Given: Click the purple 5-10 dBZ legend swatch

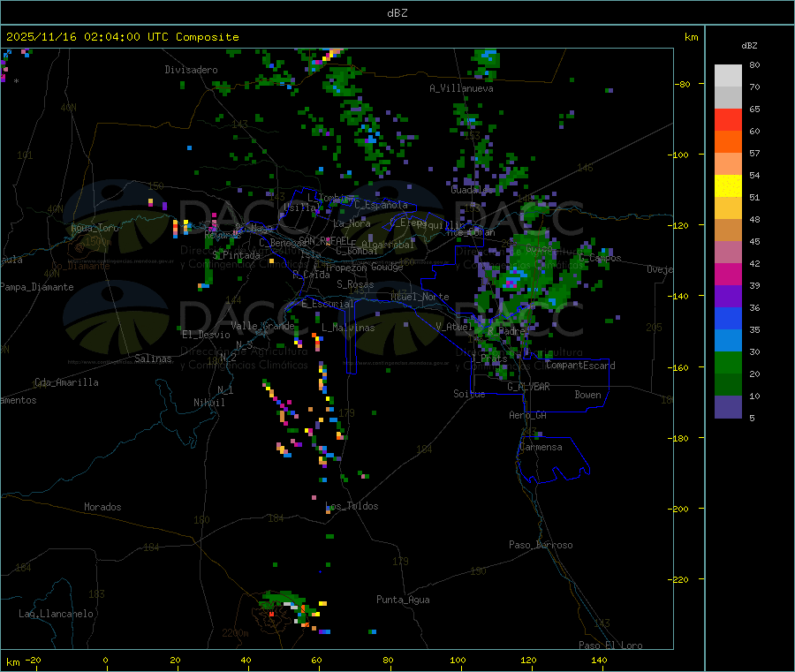Looking at the screenshot, I should coord(728,407).
